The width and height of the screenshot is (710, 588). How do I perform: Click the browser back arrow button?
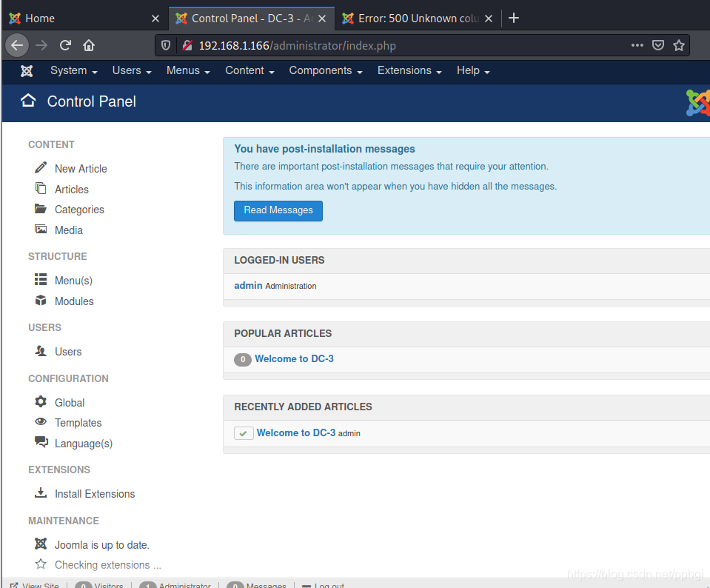click(x=17, y=45)
